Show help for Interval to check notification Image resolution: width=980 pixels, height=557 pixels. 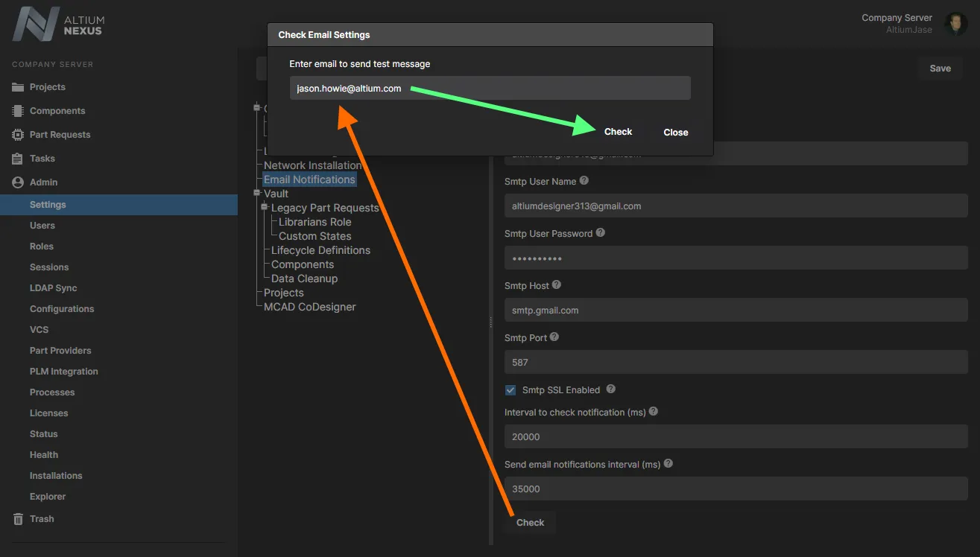click(654, 411)
